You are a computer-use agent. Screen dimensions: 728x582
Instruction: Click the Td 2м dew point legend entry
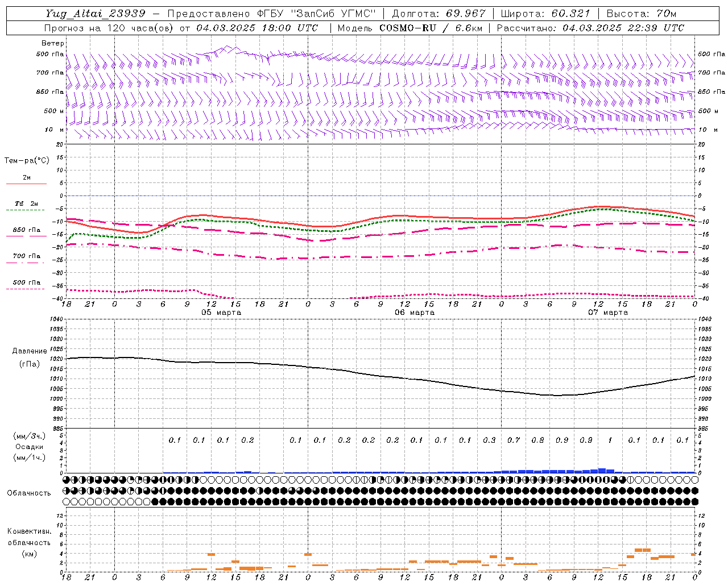coord(26,203)
